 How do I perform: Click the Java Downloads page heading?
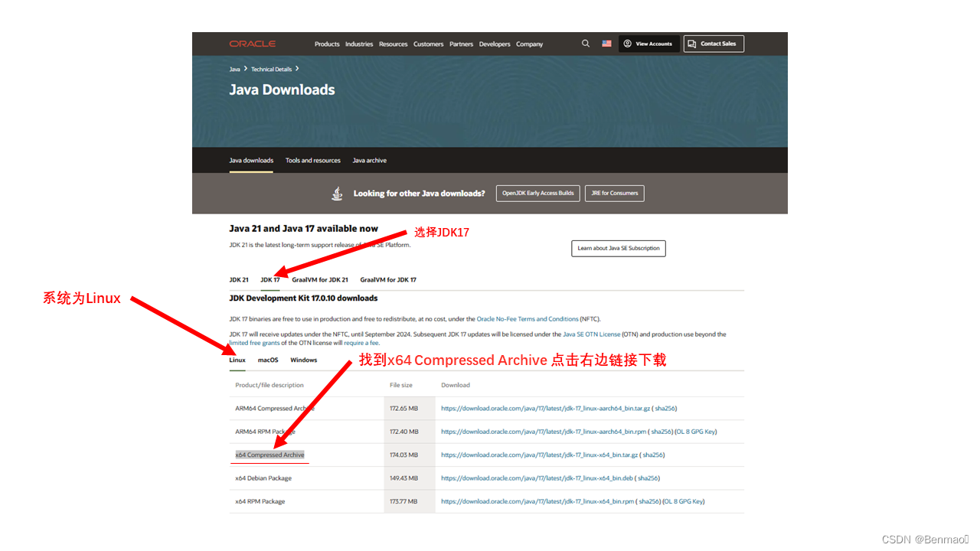282,90
